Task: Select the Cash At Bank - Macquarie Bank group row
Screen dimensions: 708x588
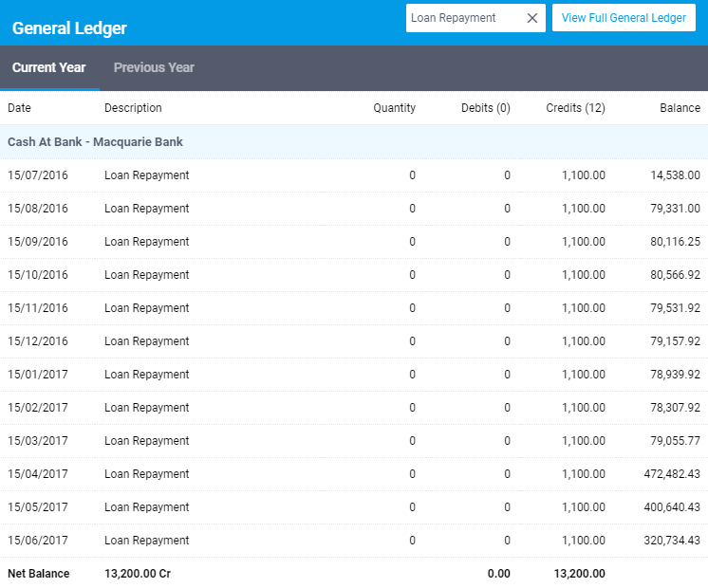Action: [x=354, y=141]
